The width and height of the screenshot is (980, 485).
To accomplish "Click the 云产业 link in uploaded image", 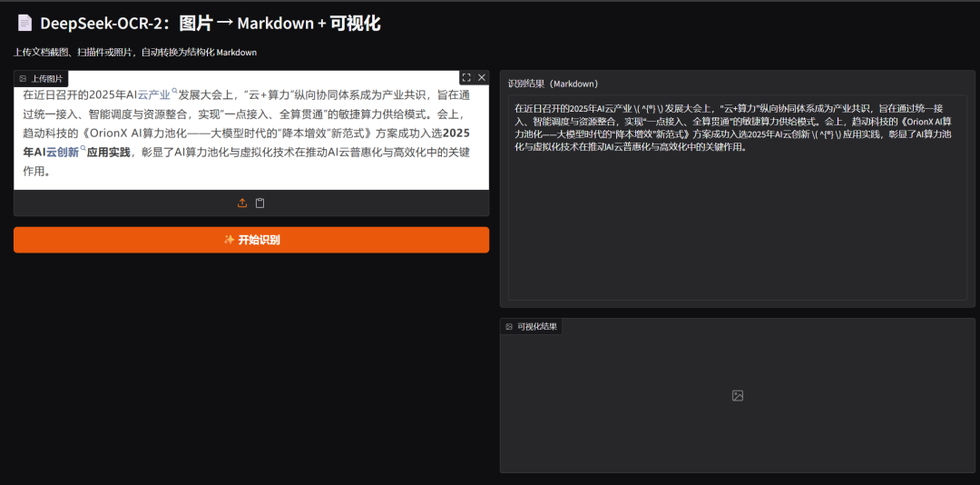I will (153, 95).
